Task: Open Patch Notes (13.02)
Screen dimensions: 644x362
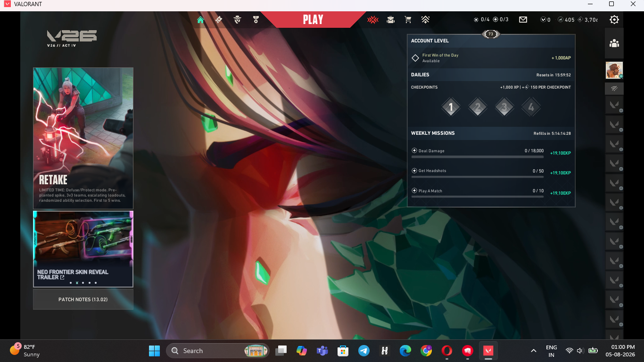Action: (x=83, y=299)
